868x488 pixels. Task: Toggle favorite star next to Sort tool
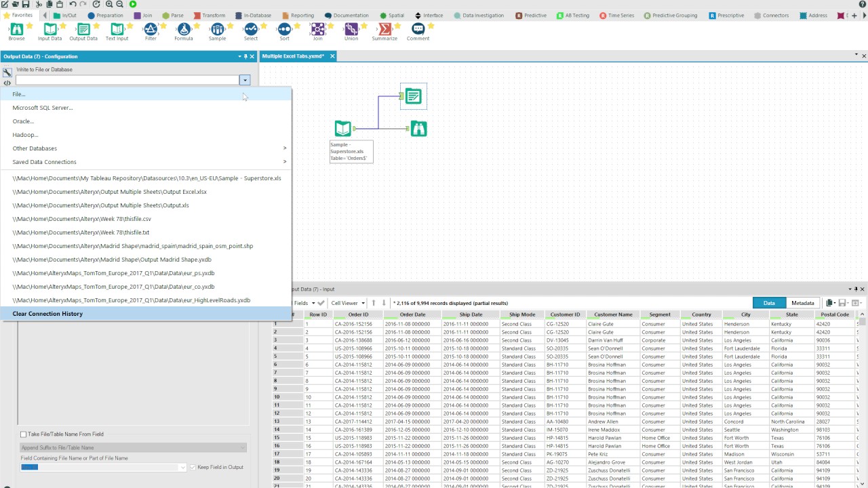click(297, 26)
